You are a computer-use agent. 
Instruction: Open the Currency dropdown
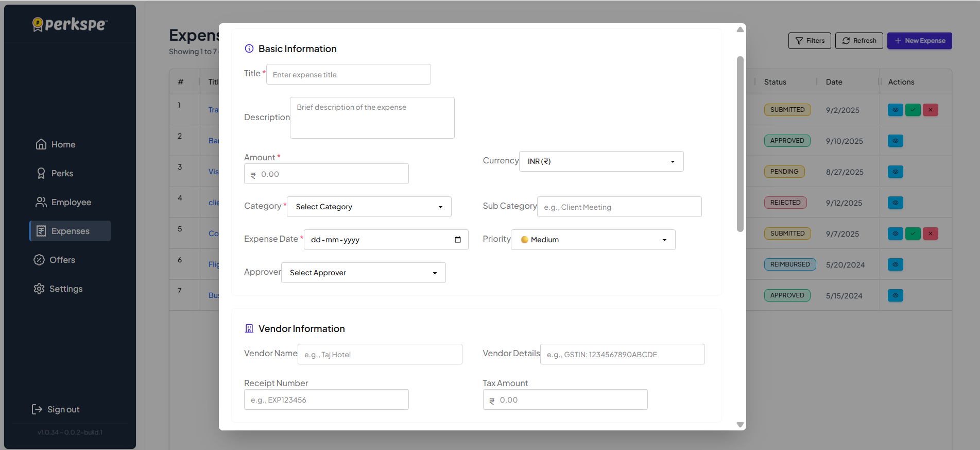tap(601, 161)
